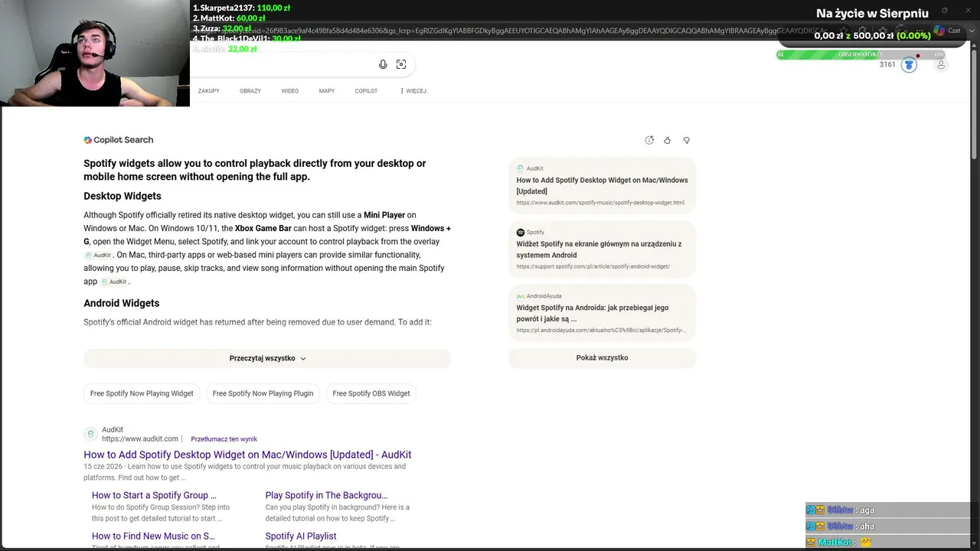Open the AudKit citation chip after "Spotify app"
980x551 pixels.
tap(114, 282)
